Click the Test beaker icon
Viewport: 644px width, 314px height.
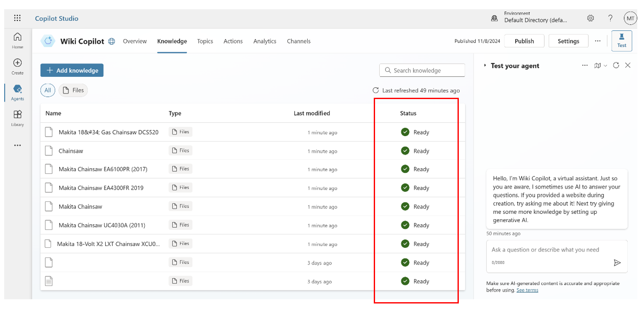coord(622,40)
